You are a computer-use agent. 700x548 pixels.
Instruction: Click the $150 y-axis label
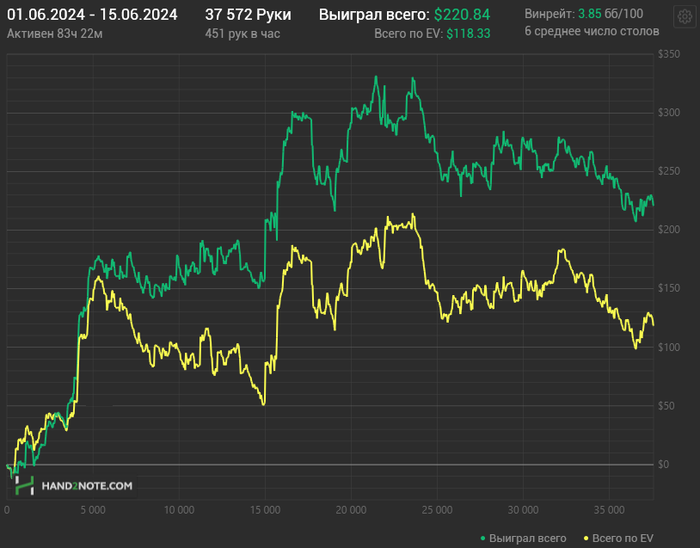pyautogui.click(x=669, y=288)
